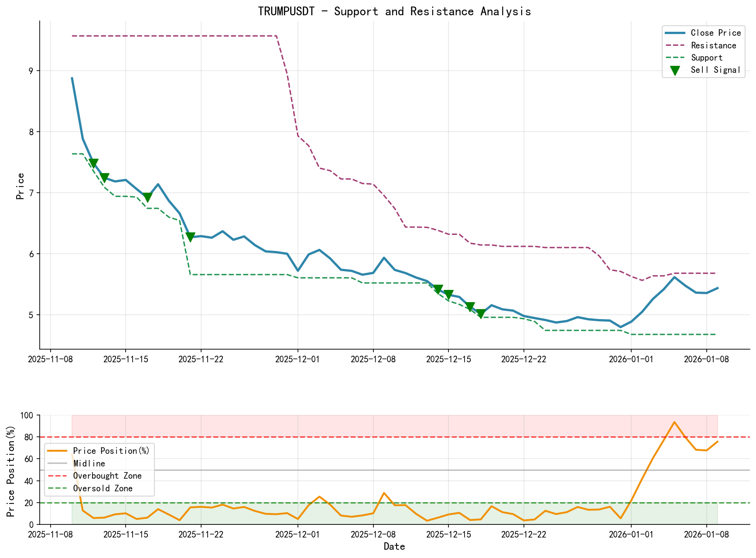Image resolution: width=756 pixels, height=558 pixels.
Task: Click the Price Position orange line sample
Action: pos(57,450)
